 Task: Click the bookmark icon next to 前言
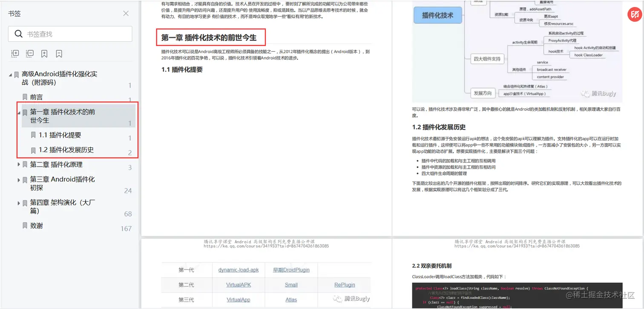coord(24,97)
